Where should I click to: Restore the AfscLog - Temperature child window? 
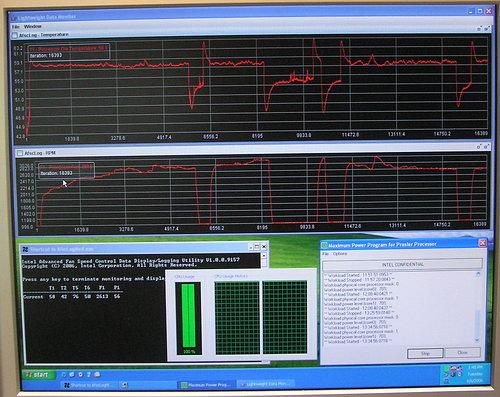pos(479,29)
